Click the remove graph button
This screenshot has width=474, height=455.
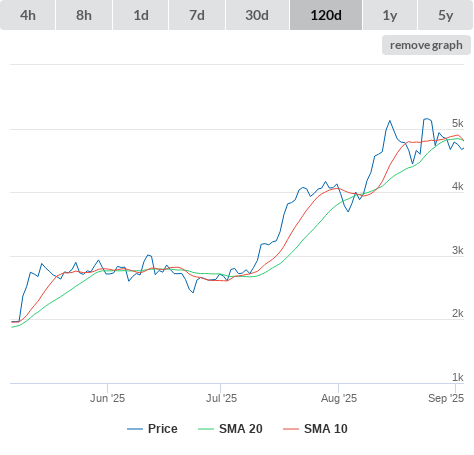click(426, 45)
